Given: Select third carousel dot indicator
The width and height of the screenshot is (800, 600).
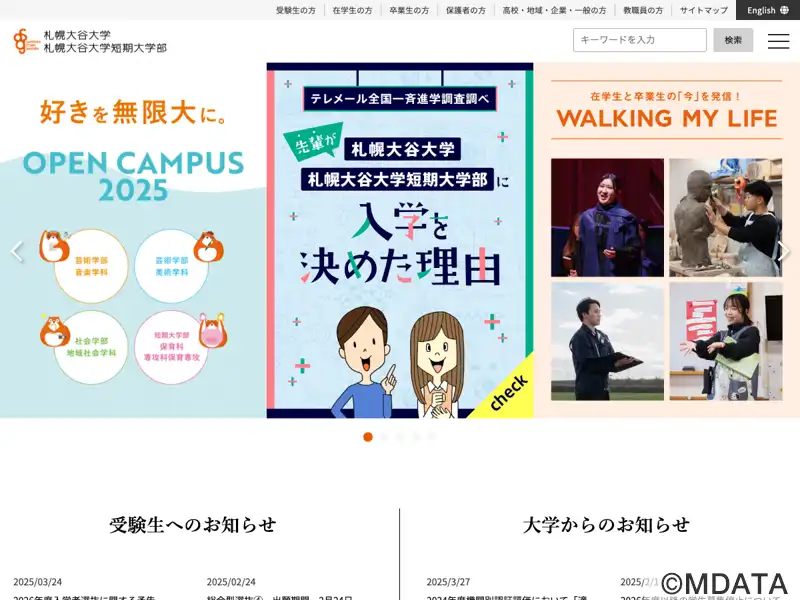Looking at the screenshot, I should pos(400,437).
